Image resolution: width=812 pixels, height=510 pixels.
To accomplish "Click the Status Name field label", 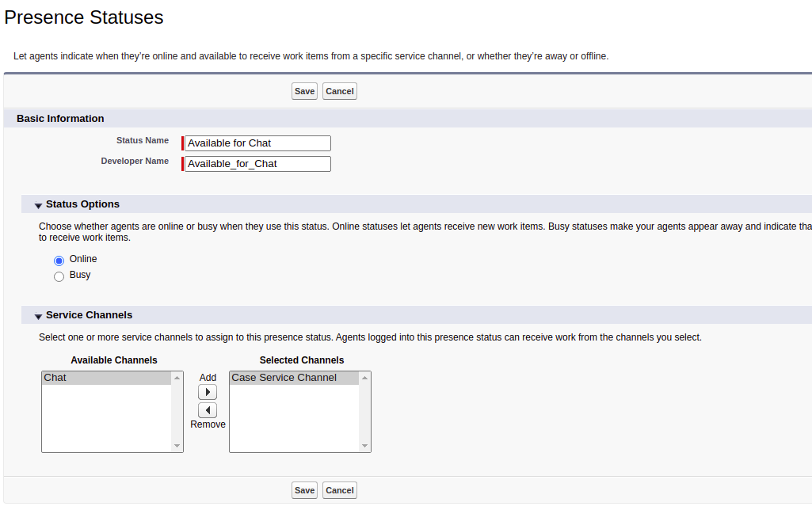I will [143, 141].
